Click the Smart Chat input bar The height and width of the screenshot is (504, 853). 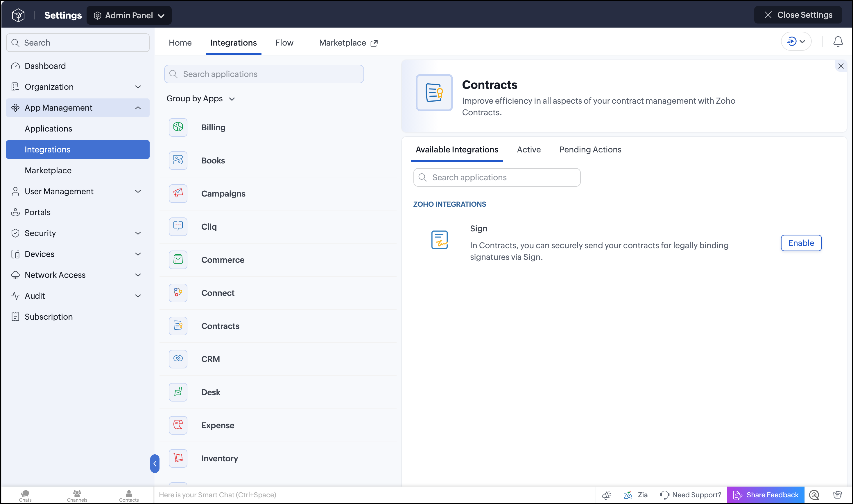click(374, 495)
